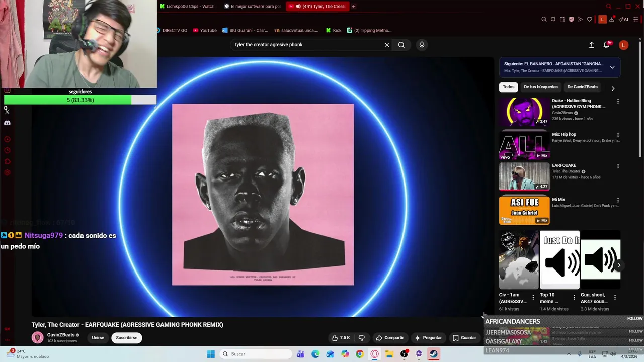Show more filter chips with right arrow
Screen dimensions: 644x362
[613, 88]
